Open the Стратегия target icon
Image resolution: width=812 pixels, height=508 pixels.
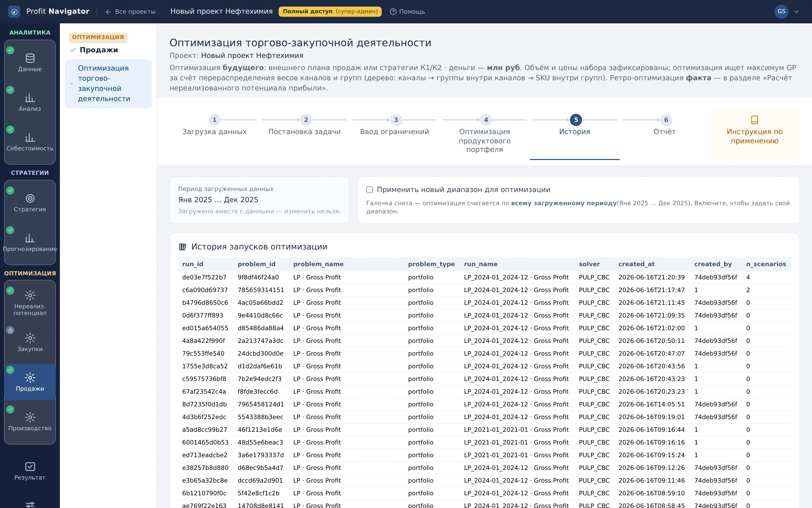(x=30, y=198)
